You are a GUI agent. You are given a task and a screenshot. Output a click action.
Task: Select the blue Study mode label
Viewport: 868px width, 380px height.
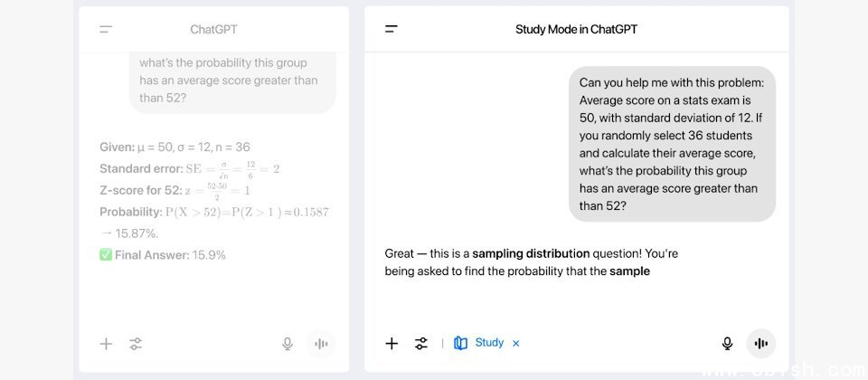coord(489,343)
